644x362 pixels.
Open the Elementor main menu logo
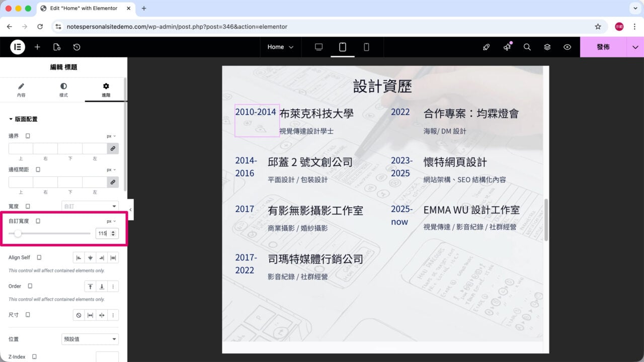[18, 47]
